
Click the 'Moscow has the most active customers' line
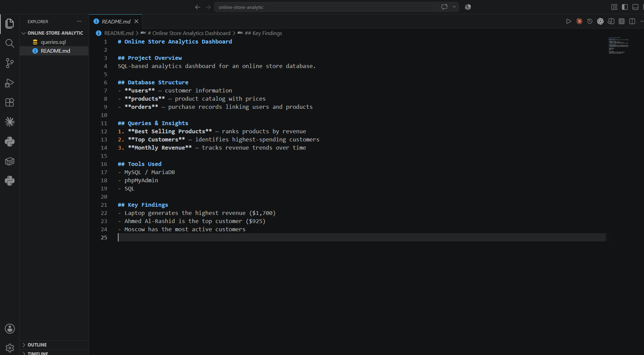pos(182,229)
